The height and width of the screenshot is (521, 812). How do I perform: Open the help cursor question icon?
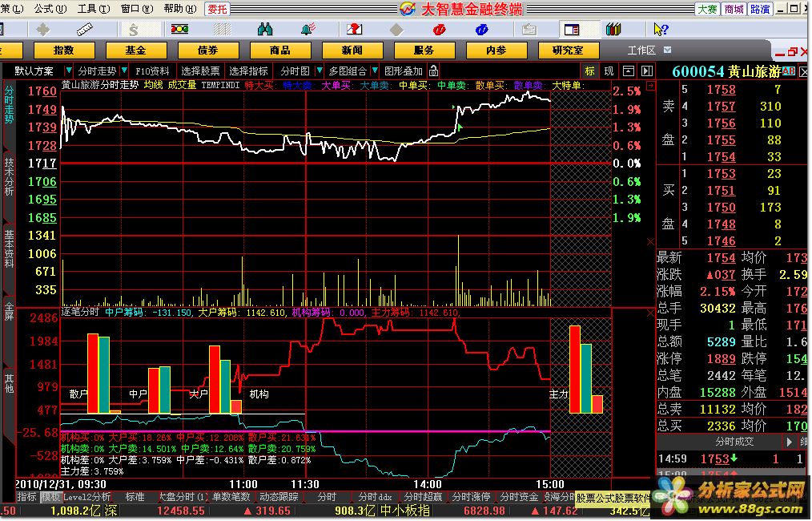[x=661, y=30]
